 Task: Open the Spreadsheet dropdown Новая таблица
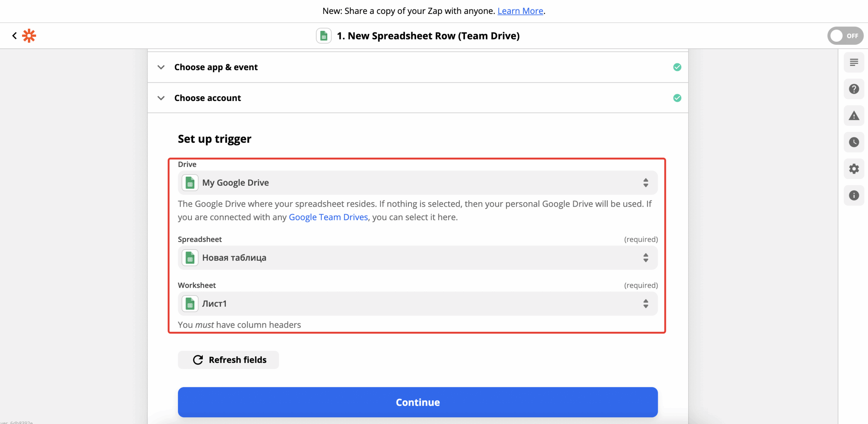417,258
